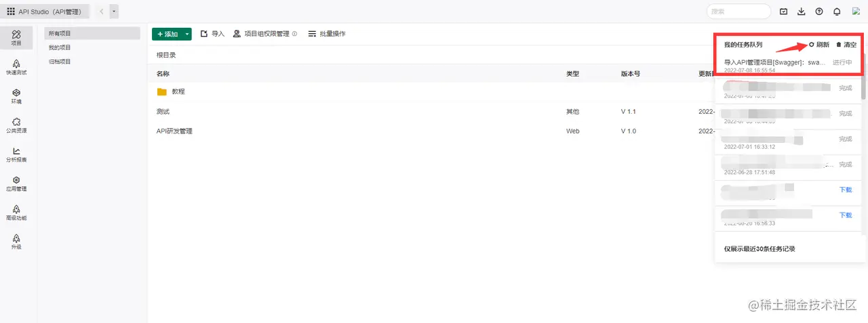Click the 名称 column header
The height and width of the screenshot is (323, 868).
pyautogui.click(x=163, y=73)
